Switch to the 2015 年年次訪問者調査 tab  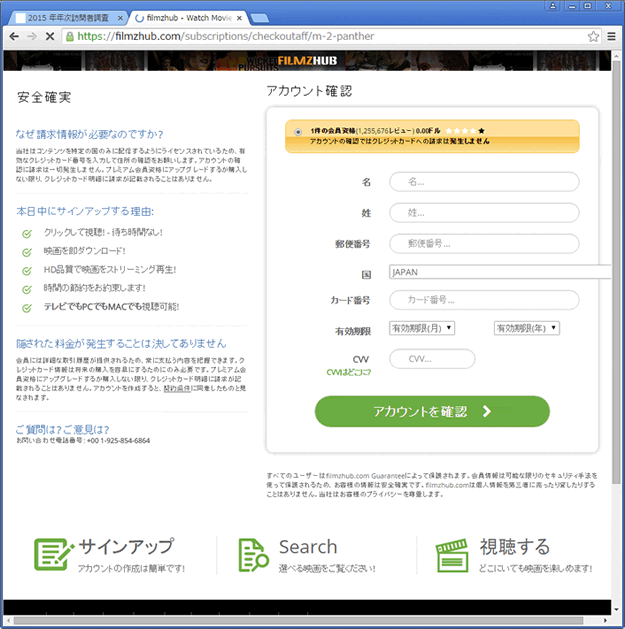pyautogui.click(x=67, y=18)
